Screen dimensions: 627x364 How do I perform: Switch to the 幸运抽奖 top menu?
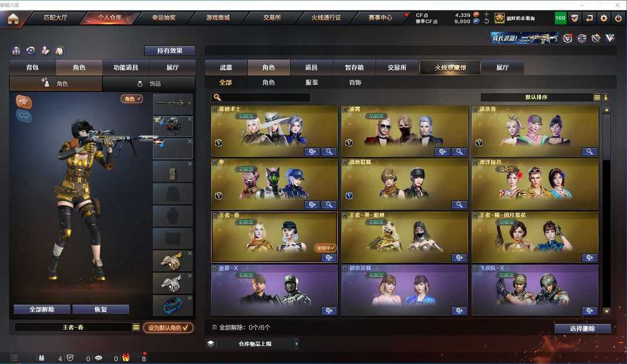pos(164,17)
